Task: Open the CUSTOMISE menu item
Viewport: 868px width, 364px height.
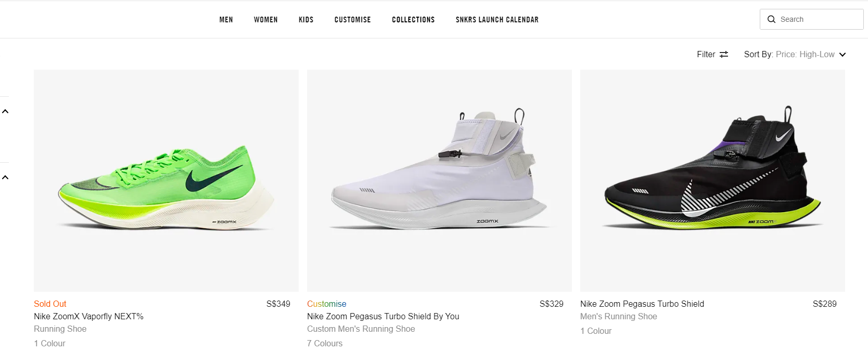Action: pyautogui.click(x=352, y=20)
